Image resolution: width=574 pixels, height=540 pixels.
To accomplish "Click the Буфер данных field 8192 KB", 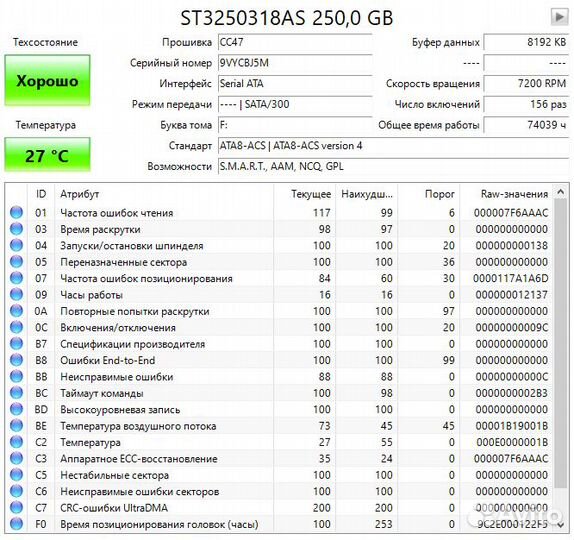I will click(526, 42).
